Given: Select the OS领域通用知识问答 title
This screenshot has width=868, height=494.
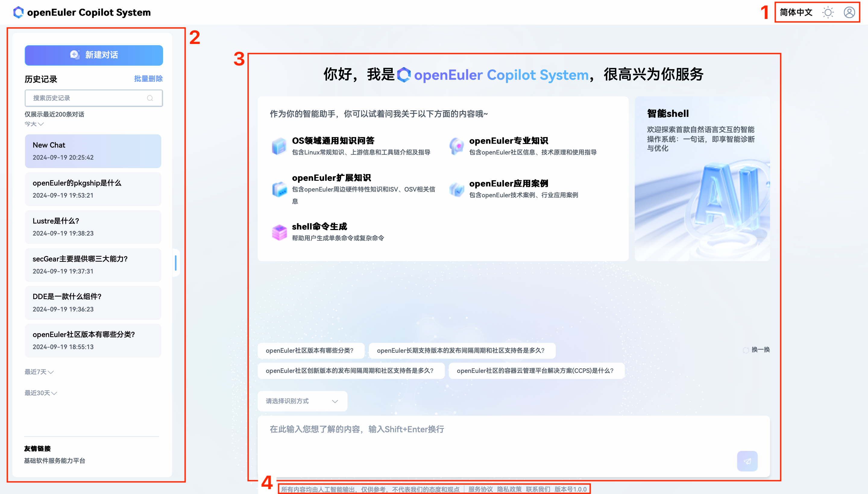Looking at the screenshot, I should (333, 140).
